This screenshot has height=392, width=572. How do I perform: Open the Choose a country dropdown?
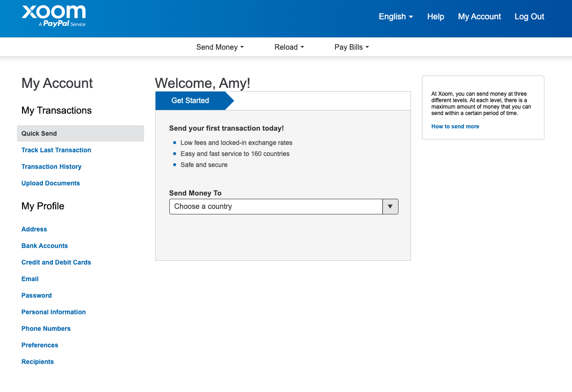(x=390, y=207)
